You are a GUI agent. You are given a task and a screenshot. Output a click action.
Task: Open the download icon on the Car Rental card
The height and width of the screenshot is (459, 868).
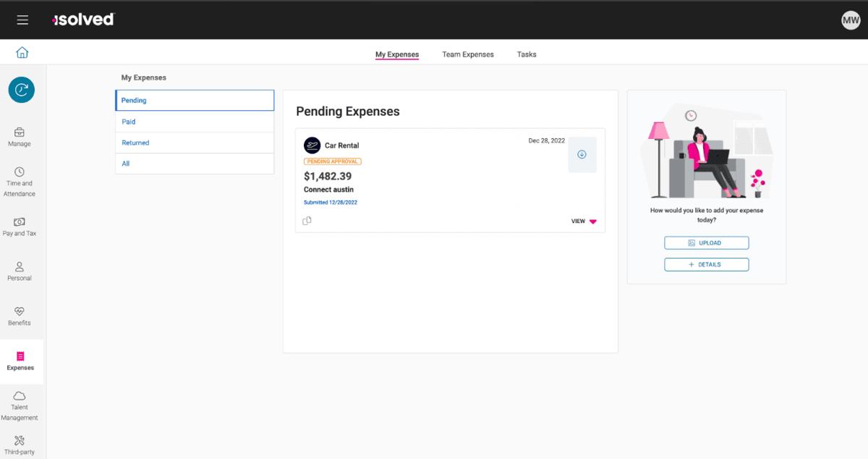pos(582,153)
